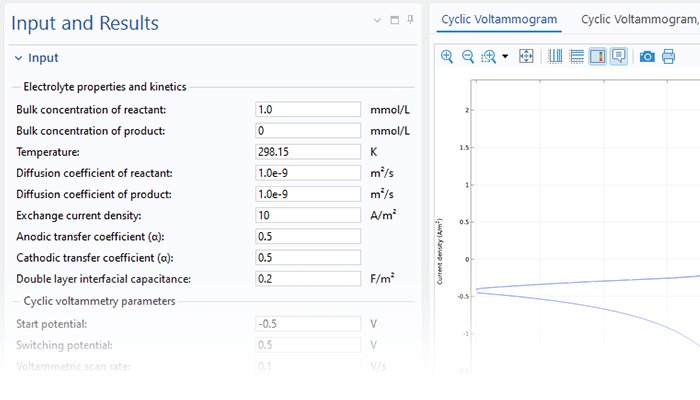Take a plot image snapshot
This screenshot has width=700, height=400.
pyautogui.click(x=647, y=57)
